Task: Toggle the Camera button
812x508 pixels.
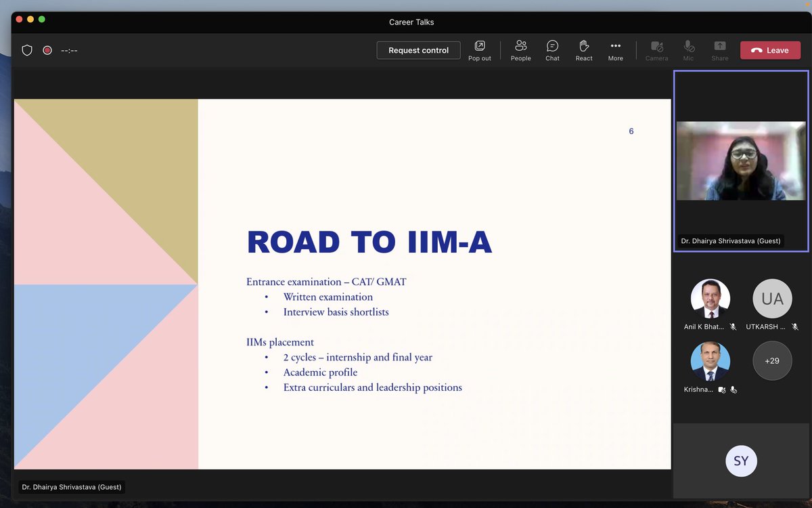Action: point(656,51)
